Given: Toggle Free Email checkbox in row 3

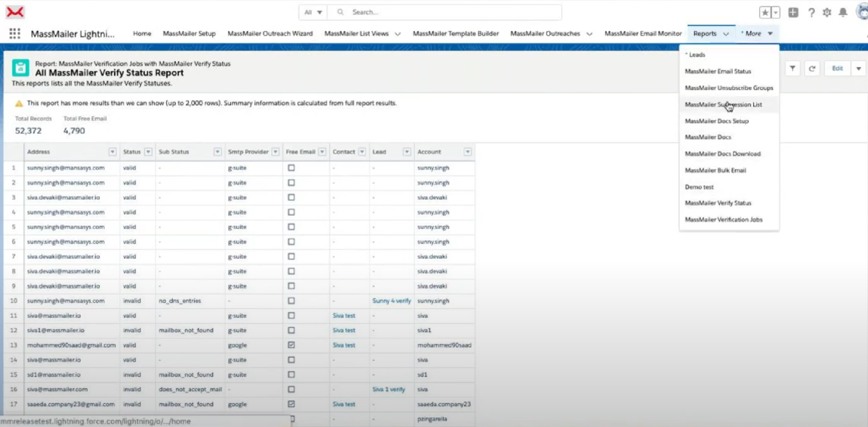Looking at the screenshot, I should pyautogui.click(x=291, y=197).
